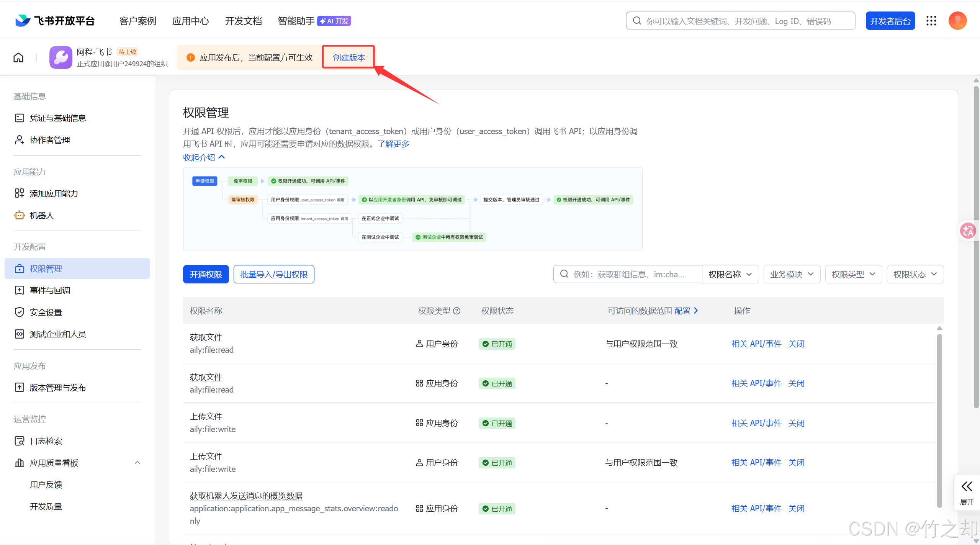The width and height of the screenshot is (980, 545).
Task: Go to 事件与回调 in sidebar
Action: [50, 291]
